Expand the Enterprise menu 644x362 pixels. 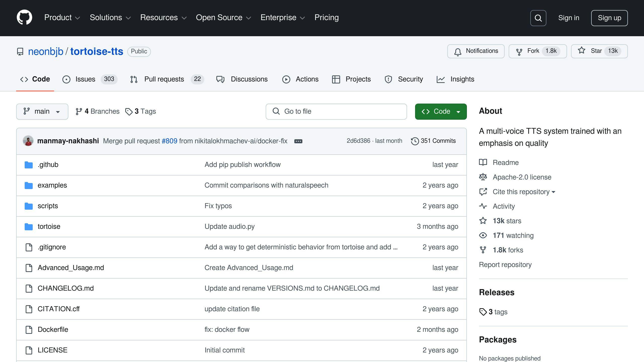tap(283, 18)
